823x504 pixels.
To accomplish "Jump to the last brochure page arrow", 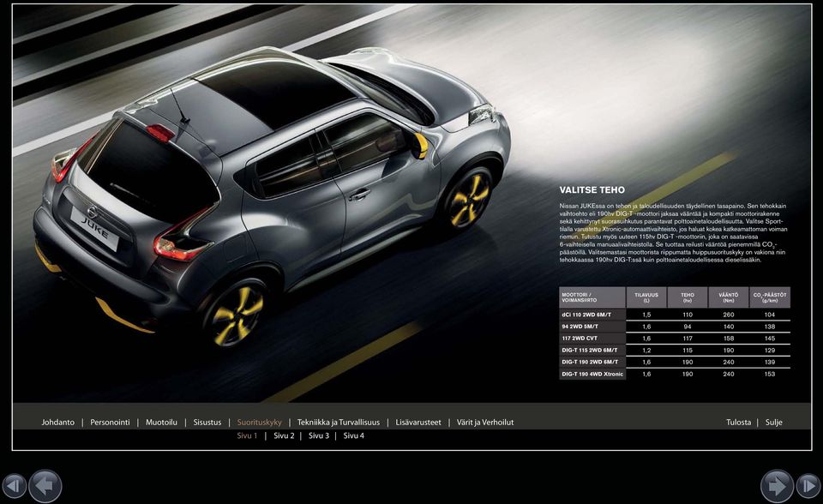I will click(808, 486).
